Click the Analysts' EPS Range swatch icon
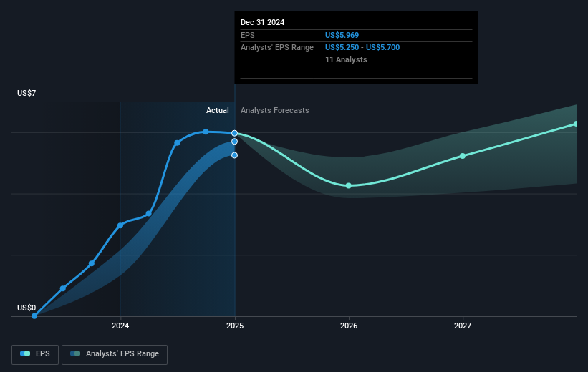The image size is (588, 372). tap(75, 353)
